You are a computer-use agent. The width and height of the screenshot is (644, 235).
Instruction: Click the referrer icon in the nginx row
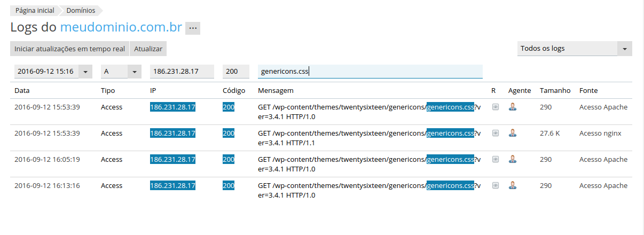[x=496, y=133]
